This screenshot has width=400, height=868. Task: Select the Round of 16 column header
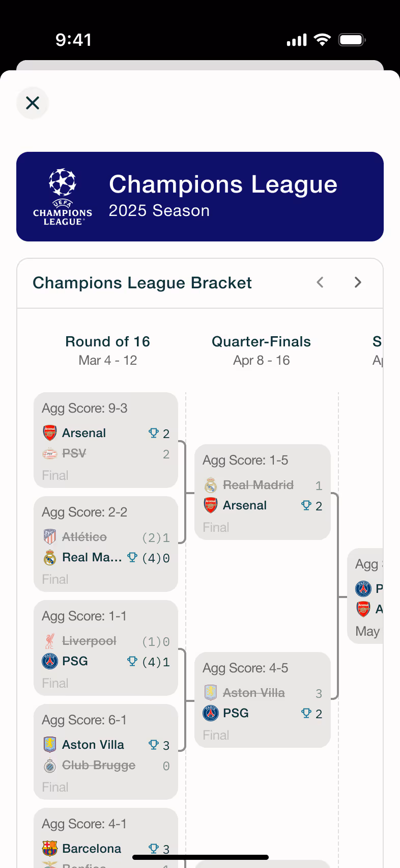108,350
